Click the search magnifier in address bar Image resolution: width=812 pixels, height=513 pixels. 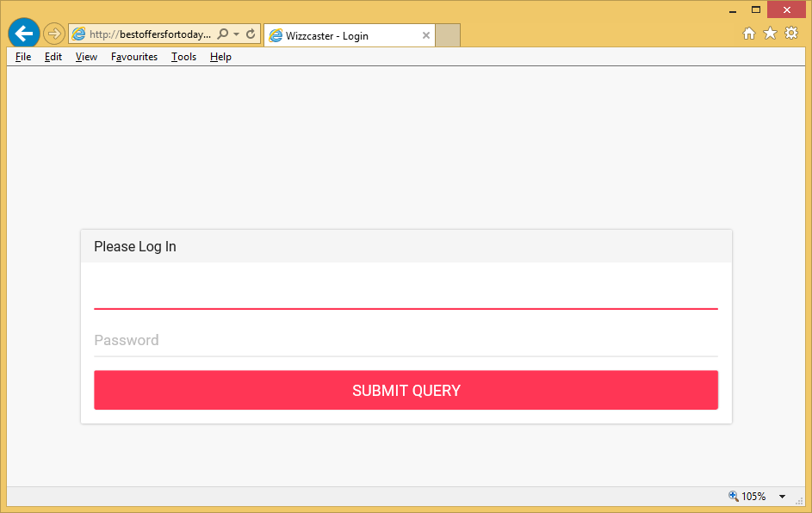[223, 34]
